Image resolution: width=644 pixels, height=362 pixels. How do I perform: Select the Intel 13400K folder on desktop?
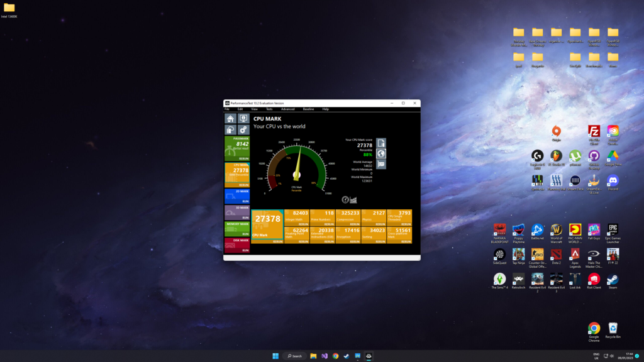coord(9,10)
